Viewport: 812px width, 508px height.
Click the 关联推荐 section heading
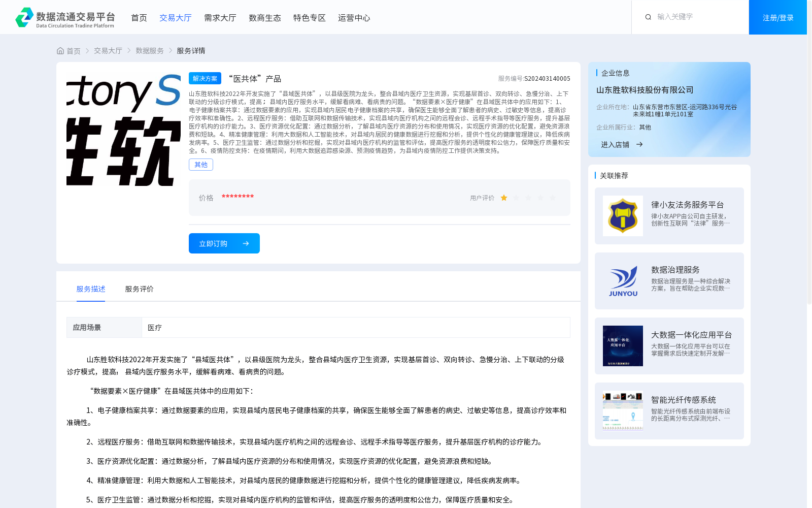pos(614,176)
